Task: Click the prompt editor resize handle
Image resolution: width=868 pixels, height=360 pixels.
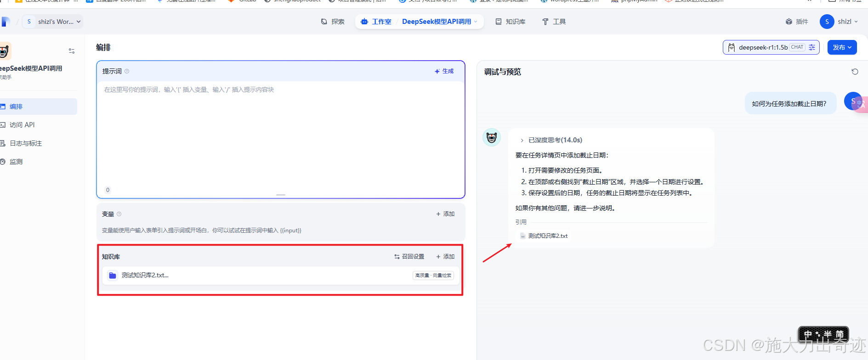Action: [281, 195]
